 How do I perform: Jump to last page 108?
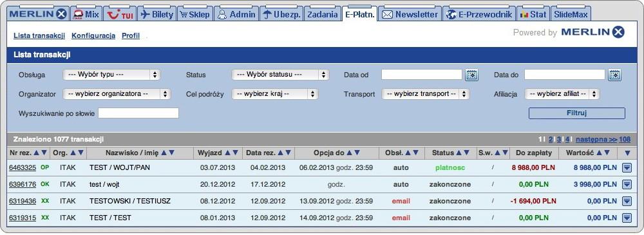coord(625,139)
